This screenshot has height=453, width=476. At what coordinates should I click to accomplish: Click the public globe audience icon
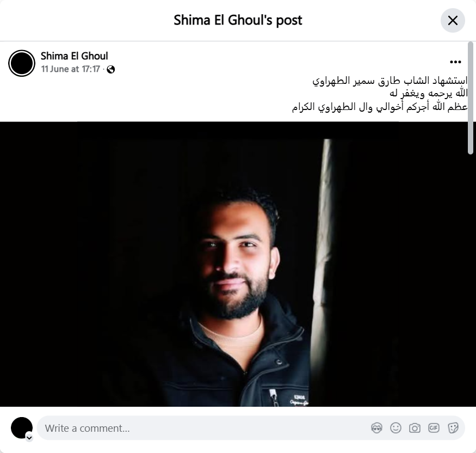click(111, 70)
